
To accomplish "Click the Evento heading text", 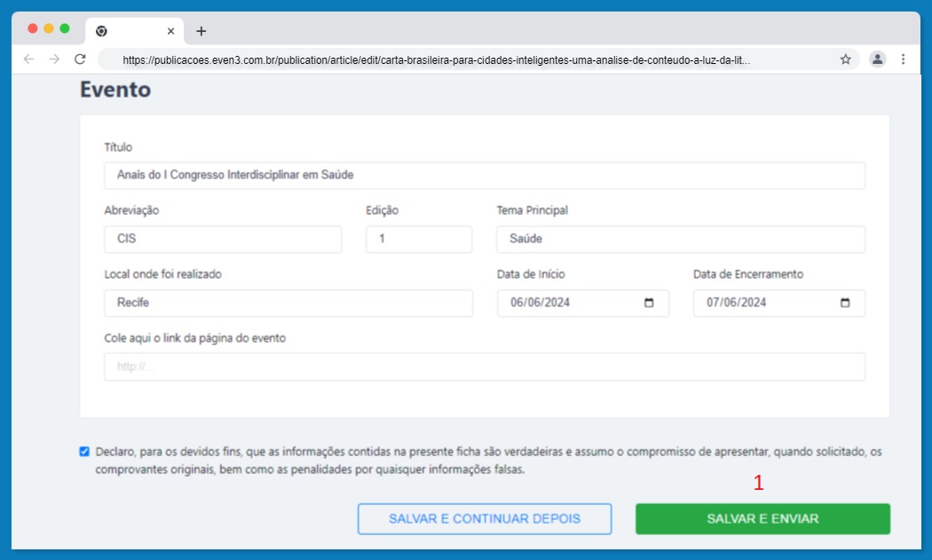I will [x=115, y=90].
